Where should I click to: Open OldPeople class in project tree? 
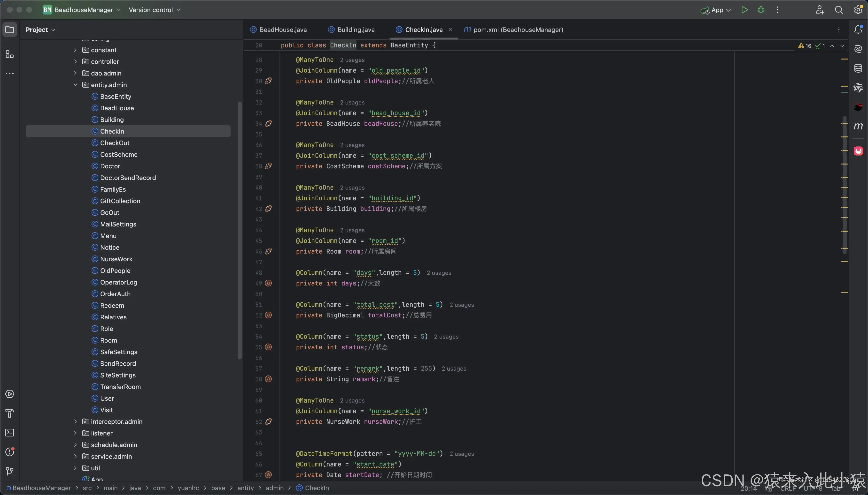115,271
